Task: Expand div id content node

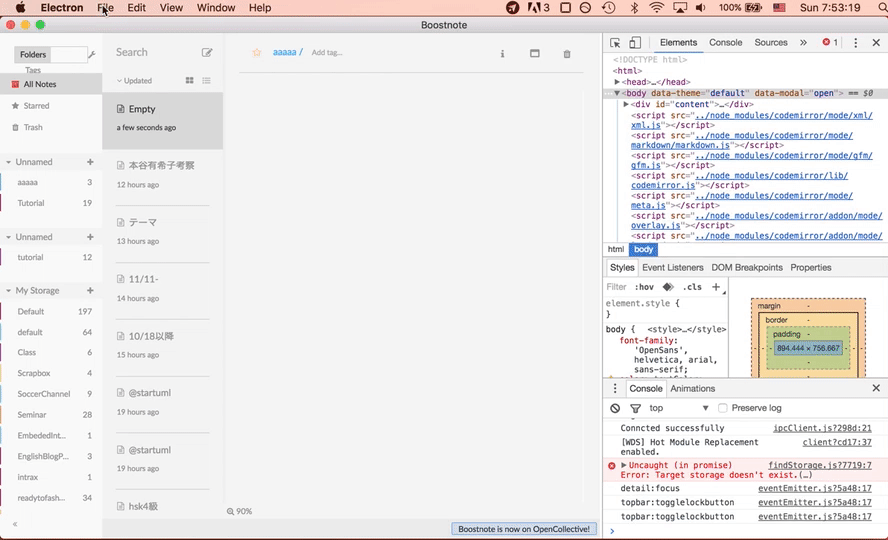Action: pos(626,105)
